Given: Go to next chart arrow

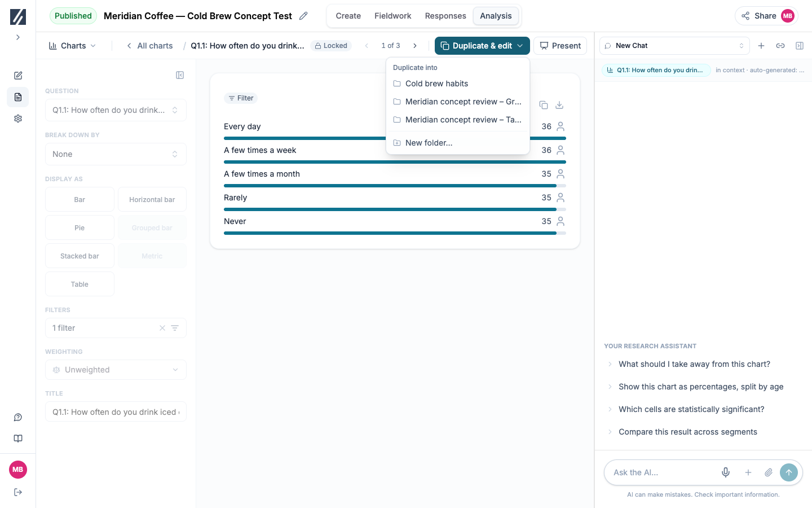Looking at the screenshot, I should pos(415,46).
